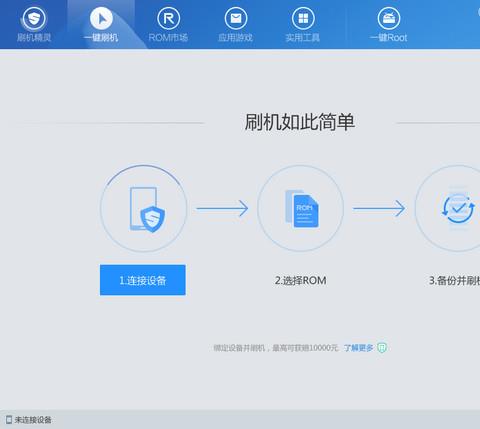The height and width of the screenshot is (429, 480).
Task: Click the 未连接设备 status text
Action: pos(33,420)
